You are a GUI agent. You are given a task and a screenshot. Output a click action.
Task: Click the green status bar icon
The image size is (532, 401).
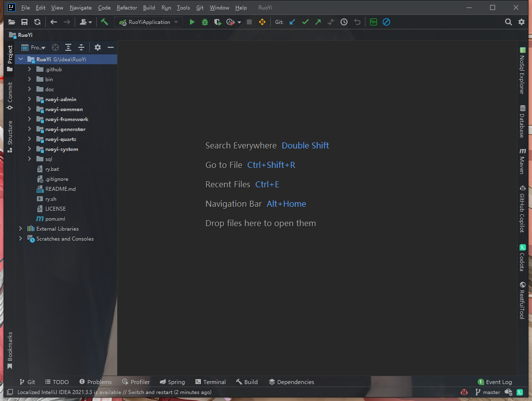pos(520,392)
